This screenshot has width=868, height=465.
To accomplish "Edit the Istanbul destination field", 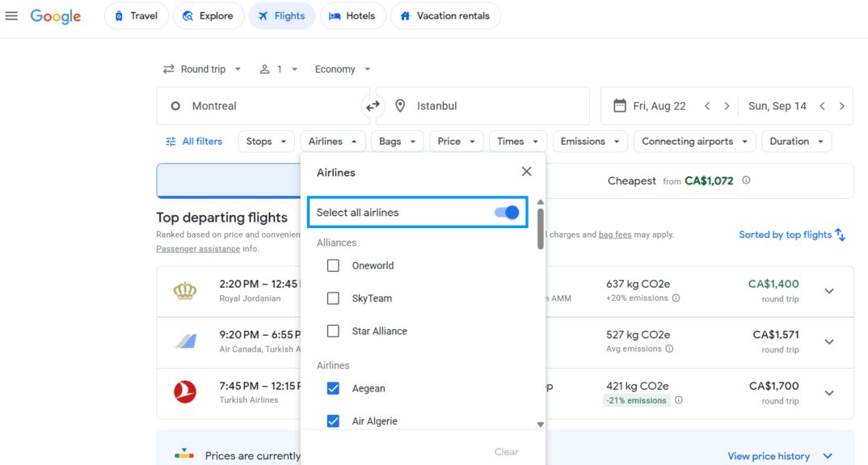I will [482, 106].
